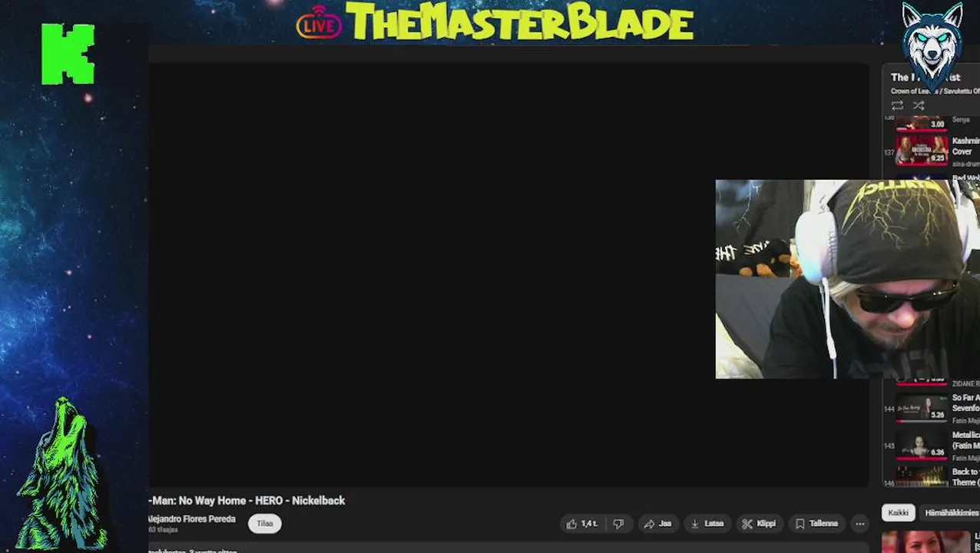980x553 pixels.
Task: Create a clip using the Klippi button
Action: pos(760,524)
